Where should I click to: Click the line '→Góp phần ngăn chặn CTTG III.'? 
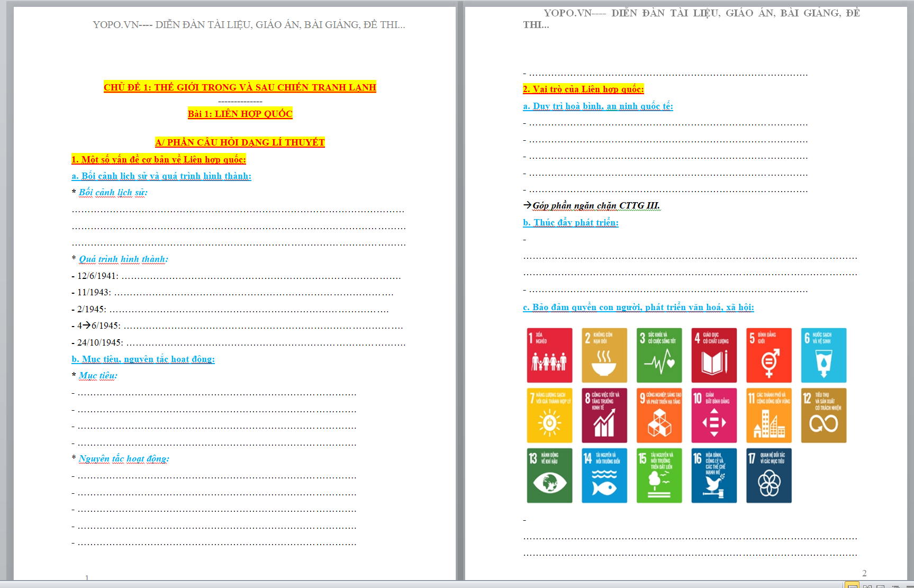592,205
